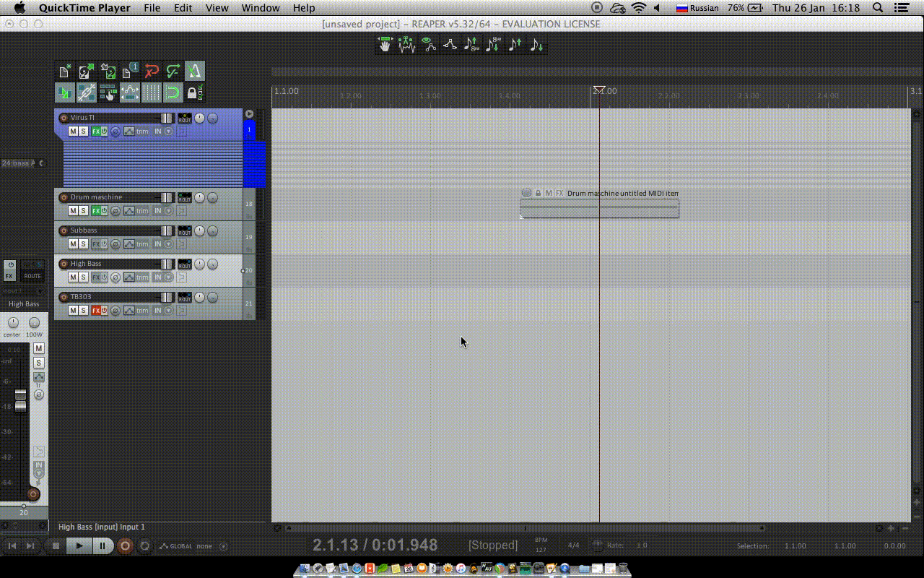The height and width of the screenshot is (578, 924).
Task: Open the Virus TI routing button
Action: tap(185, 118)
